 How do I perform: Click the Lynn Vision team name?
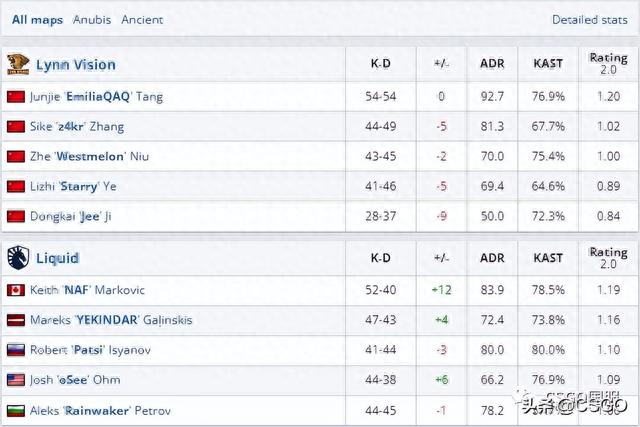(75, 64)
